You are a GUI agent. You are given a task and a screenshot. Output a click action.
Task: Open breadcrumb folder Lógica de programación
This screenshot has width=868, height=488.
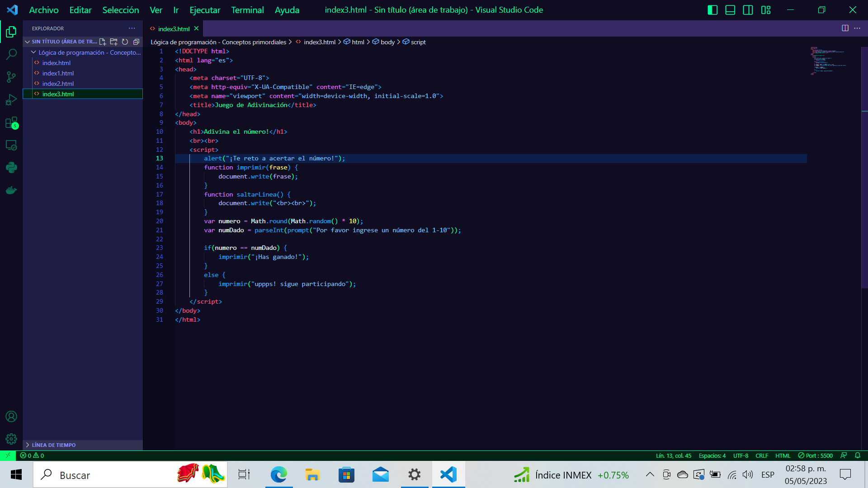[218, 42]
